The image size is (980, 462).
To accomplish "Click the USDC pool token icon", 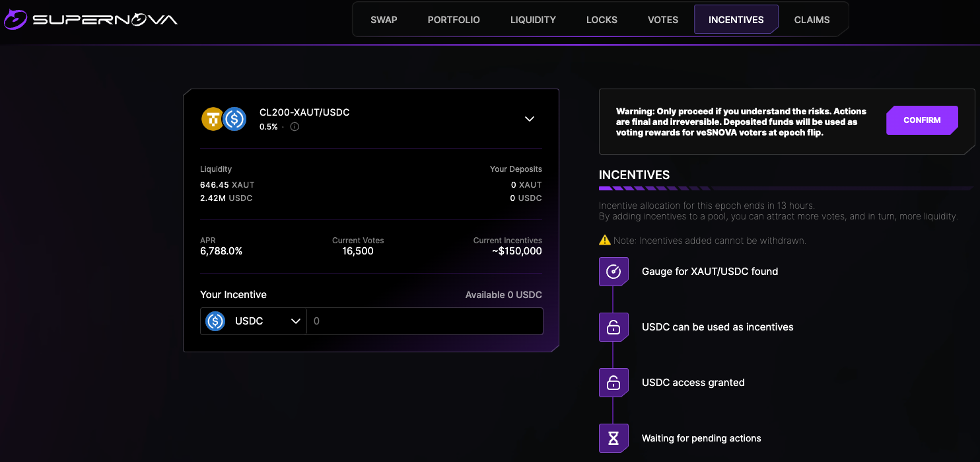I will 234,119.
